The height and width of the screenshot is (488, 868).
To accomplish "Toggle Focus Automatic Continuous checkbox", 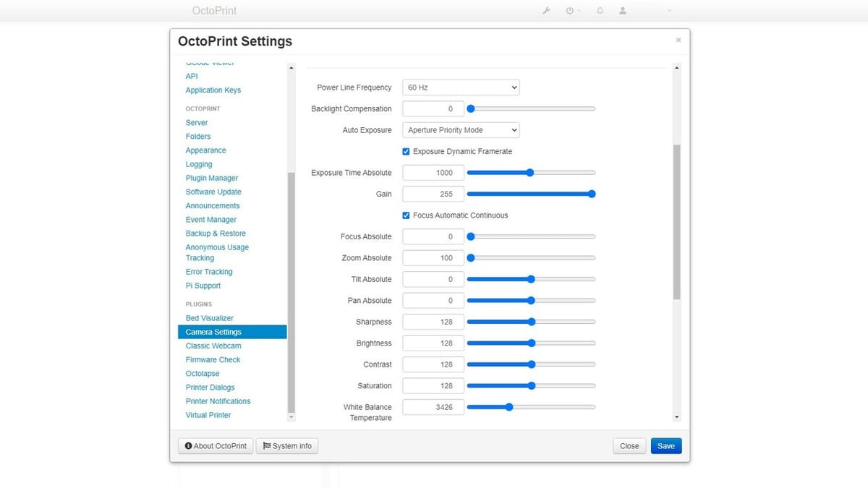I will pos(407,215).
